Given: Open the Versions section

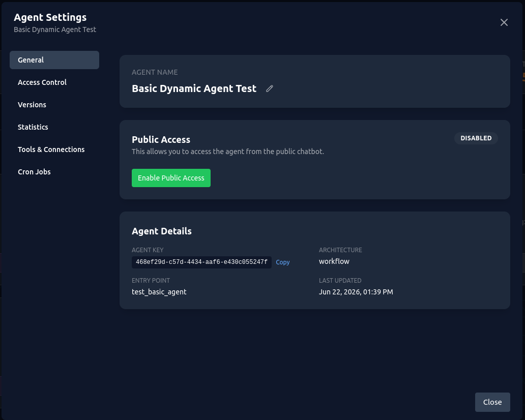Looking at the screenshot, I should [x=54, y=105].
